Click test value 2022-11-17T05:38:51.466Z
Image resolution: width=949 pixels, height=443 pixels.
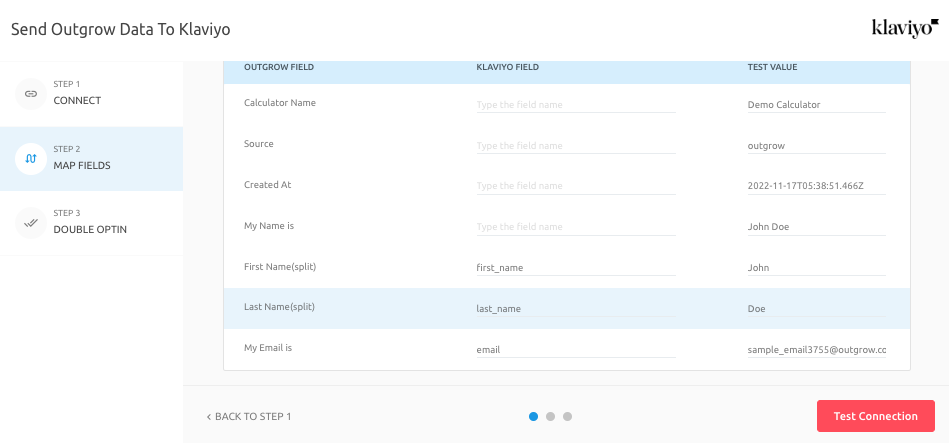(x=817, y=186)
